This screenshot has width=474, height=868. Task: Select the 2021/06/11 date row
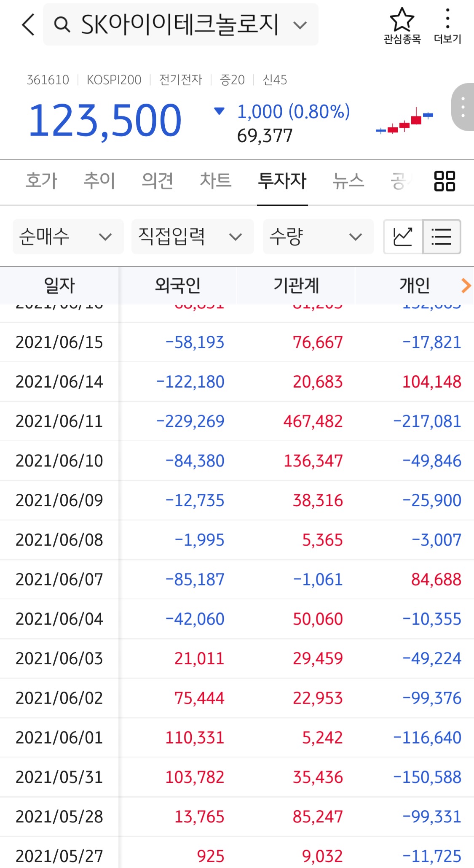click(x=237, y=421)
